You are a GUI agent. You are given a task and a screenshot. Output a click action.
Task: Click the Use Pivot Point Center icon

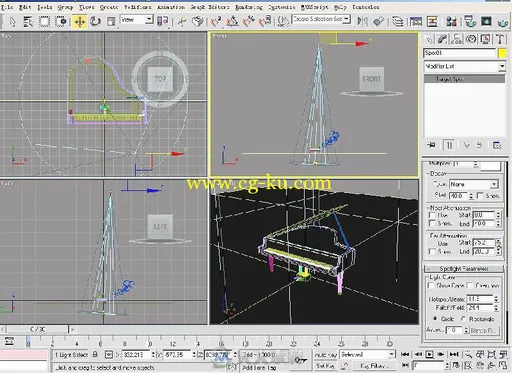pos(162,22)
